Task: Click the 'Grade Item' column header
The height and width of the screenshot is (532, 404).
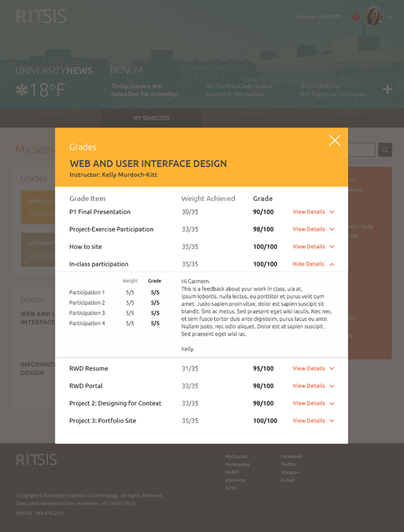Action: 88,198
